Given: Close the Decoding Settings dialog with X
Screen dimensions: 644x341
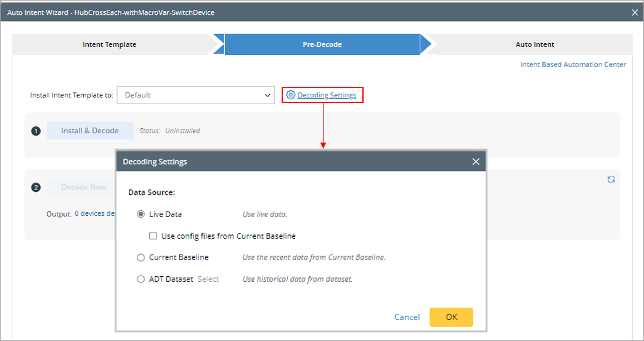Looking at the screenshot, I should (x=476, y=162).
